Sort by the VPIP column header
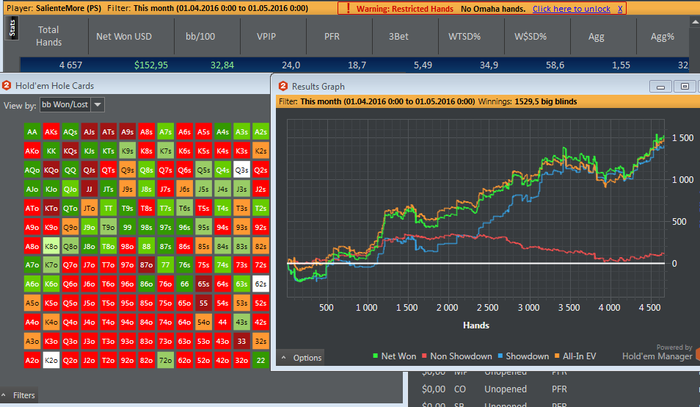The width and height of the screenshot is (700, 407). click(266, 37)
